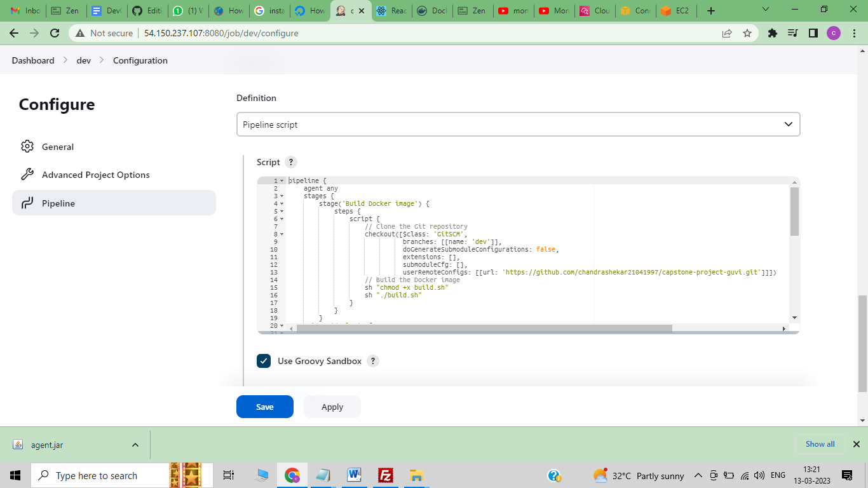Reload the page with the refresh icon

pos(54,32)
